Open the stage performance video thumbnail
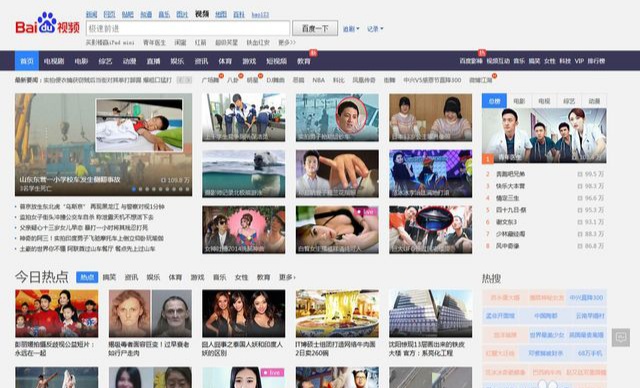The width and height of the screenshot is (640, 388). (431, 173)
